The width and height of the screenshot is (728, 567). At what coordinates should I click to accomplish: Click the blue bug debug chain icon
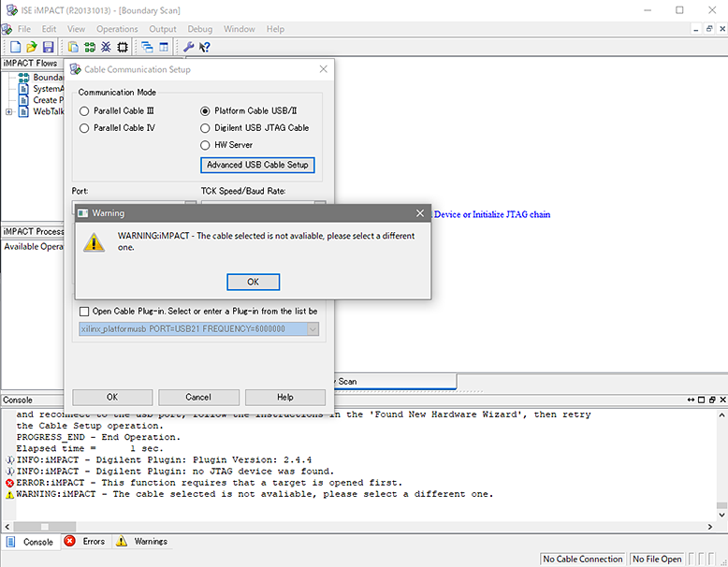pos(106,47)
